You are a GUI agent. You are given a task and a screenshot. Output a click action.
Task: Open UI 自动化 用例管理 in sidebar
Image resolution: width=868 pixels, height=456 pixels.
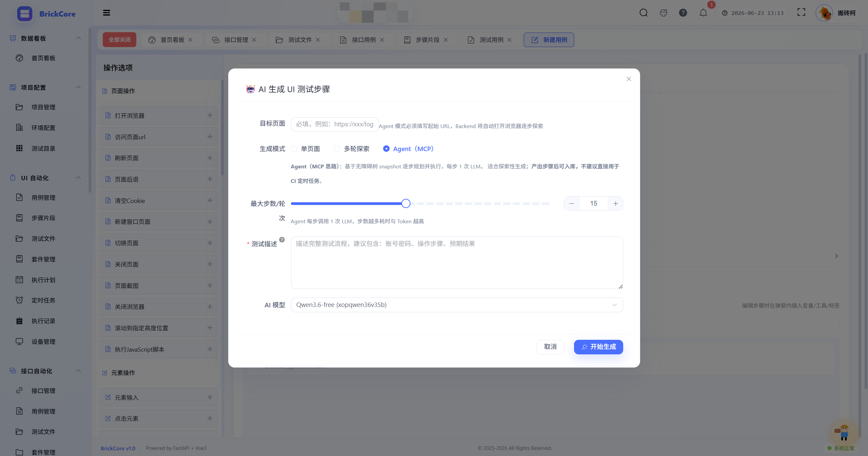click(43, 198)
